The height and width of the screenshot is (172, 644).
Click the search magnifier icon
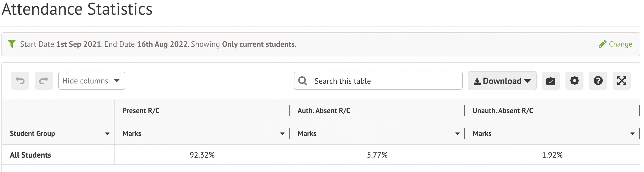(x=303, y=81)
